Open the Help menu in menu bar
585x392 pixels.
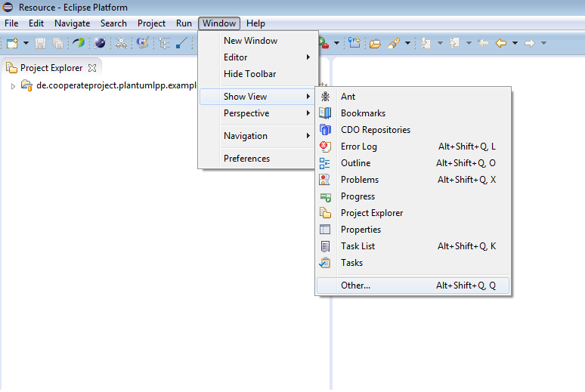click(255, 23)
